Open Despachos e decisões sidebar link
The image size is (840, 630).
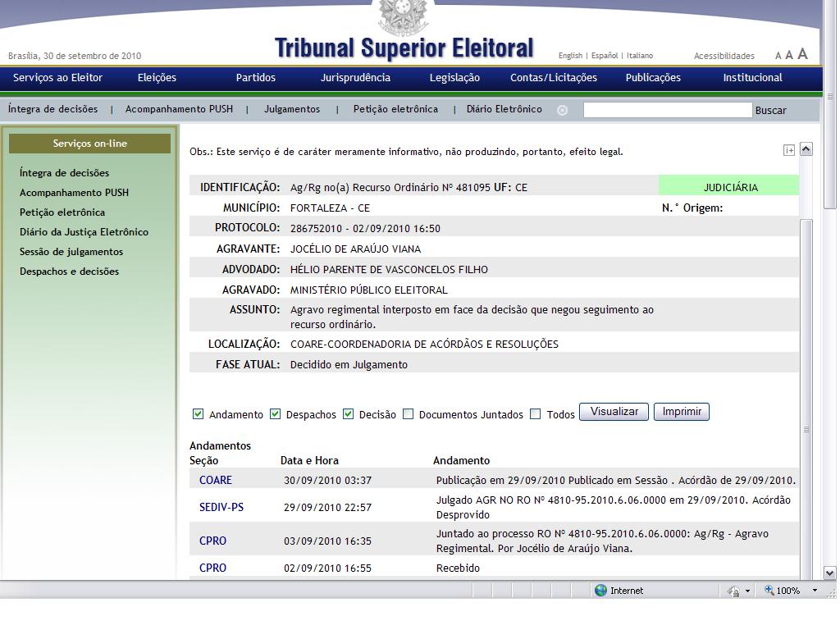(69, 271)
